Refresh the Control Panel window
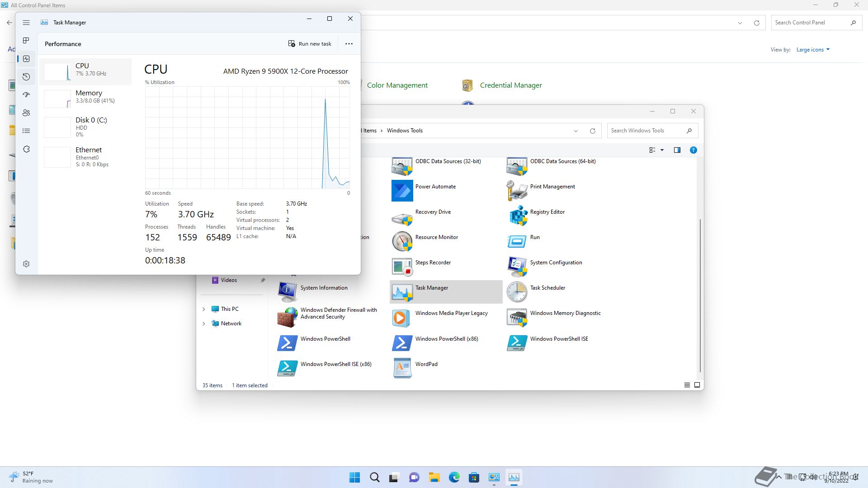This screenshot has height=488, width=868. pyautogui.click(x=757, y=23)
